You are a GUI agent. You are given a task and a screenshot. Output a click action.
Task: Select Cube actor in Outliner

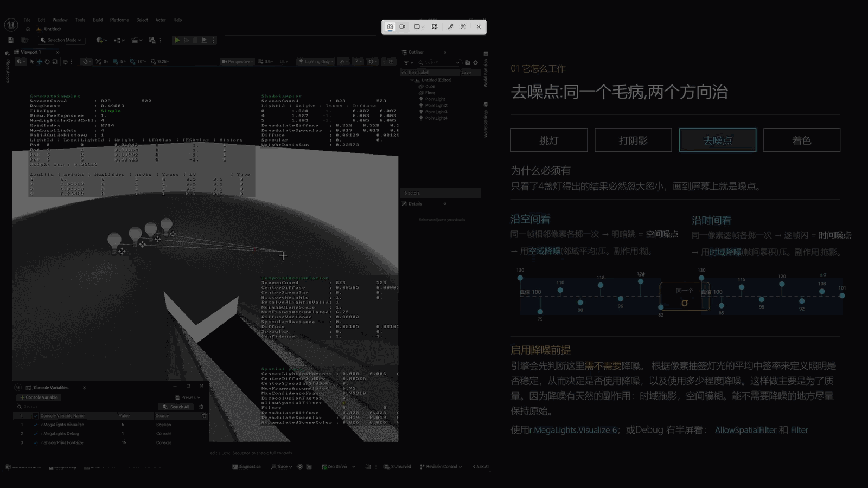point(430,86)
